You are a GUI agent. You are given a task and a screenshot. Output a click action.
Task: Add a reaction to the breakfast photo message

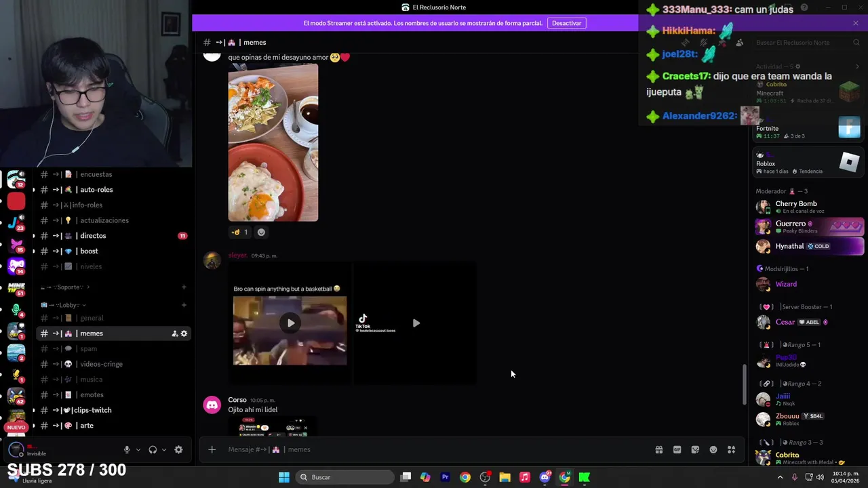point(261,232)
